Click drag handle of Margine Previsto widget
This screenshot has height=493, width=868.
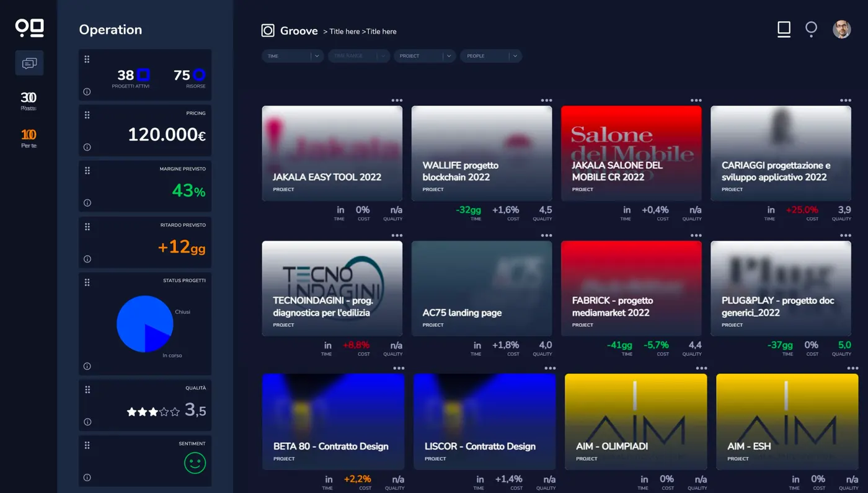pos(87,171)
